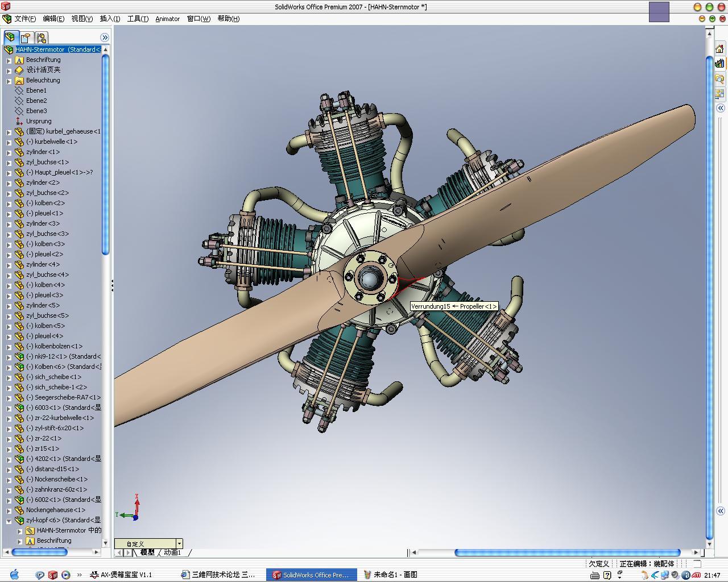This screenshot has height=582, width=728.
Task: Click the SolidWorks document icon in the menu bar
Action: pos(7,19)
